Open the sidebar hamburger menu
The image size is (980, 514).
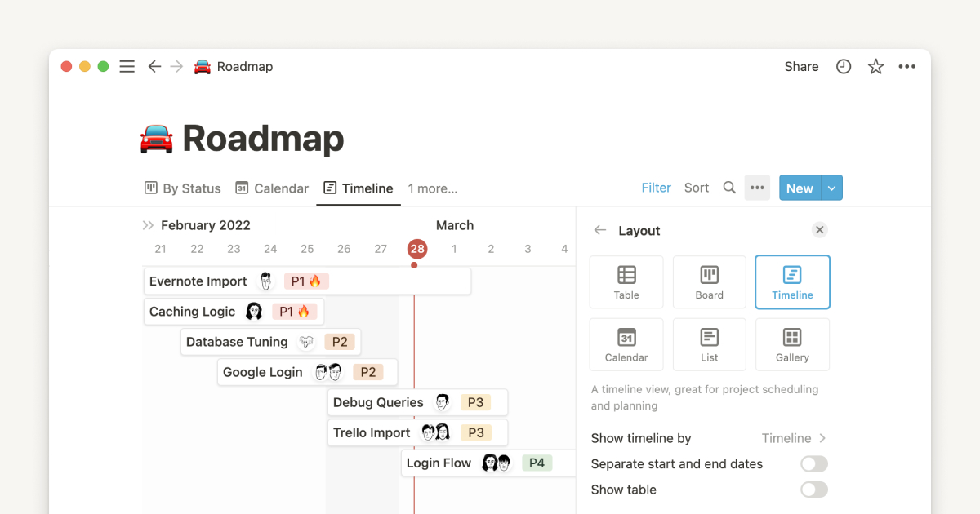127,67
